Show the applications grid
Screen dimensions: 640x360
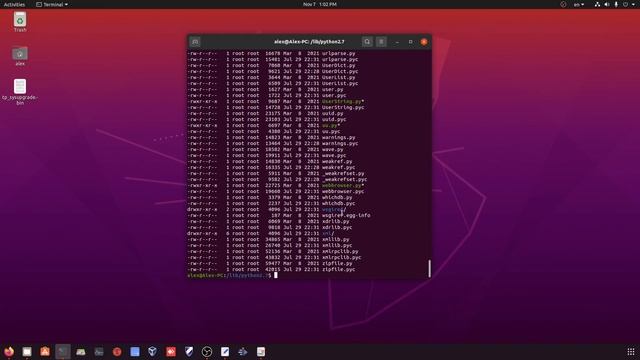pyautogui.click(x=631, y=351)
